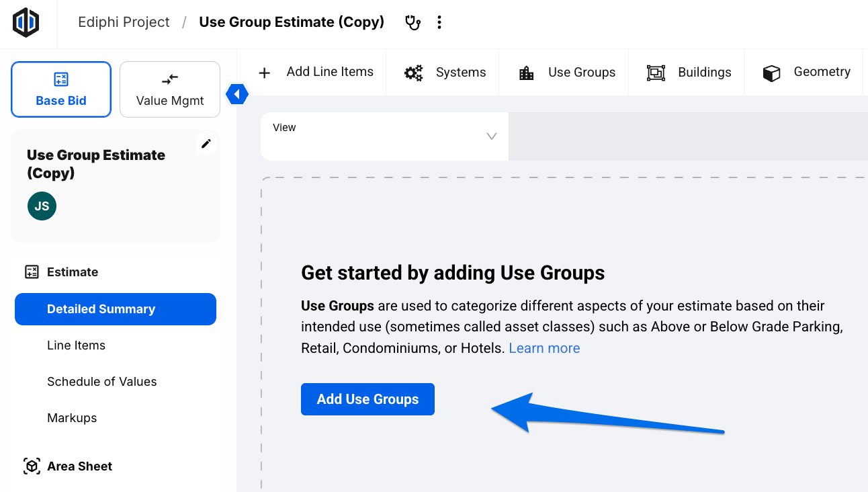Open the stethoscope diagnostics icon
The height and width of the screenshot is (492, 868).
click(413, 22)
